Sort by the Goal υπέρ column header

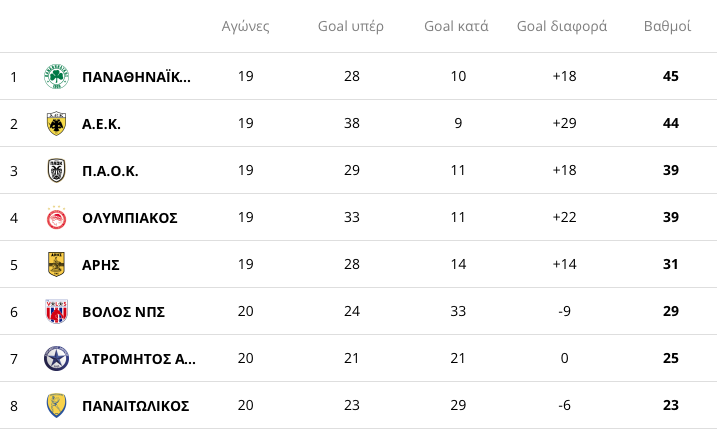click(350, 26)
